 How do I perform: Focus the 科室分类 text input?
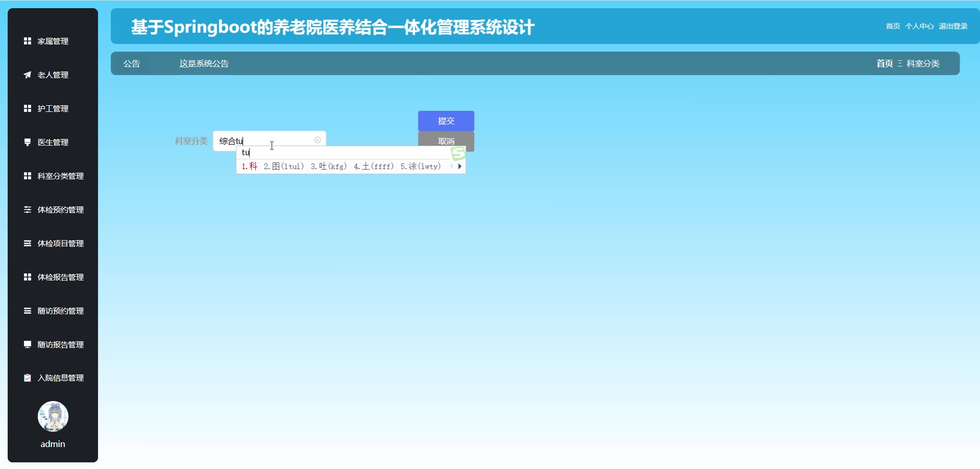point(269,140)
